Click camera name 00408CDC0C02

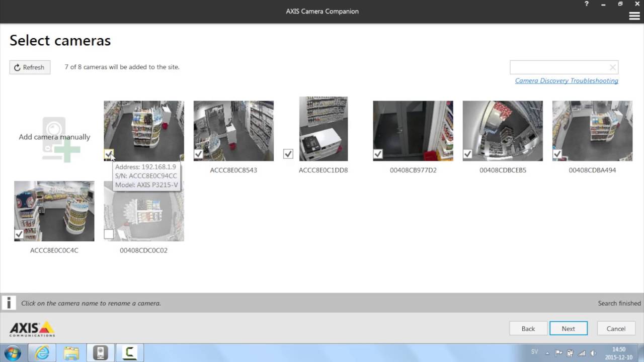[x=144, y=250]
